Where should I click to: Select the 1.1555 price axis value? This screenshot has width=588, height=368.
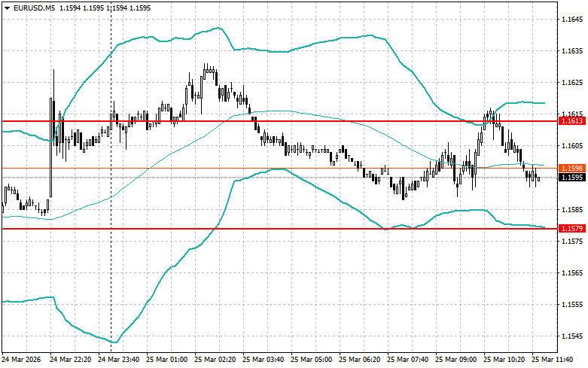tap(572, 304)
